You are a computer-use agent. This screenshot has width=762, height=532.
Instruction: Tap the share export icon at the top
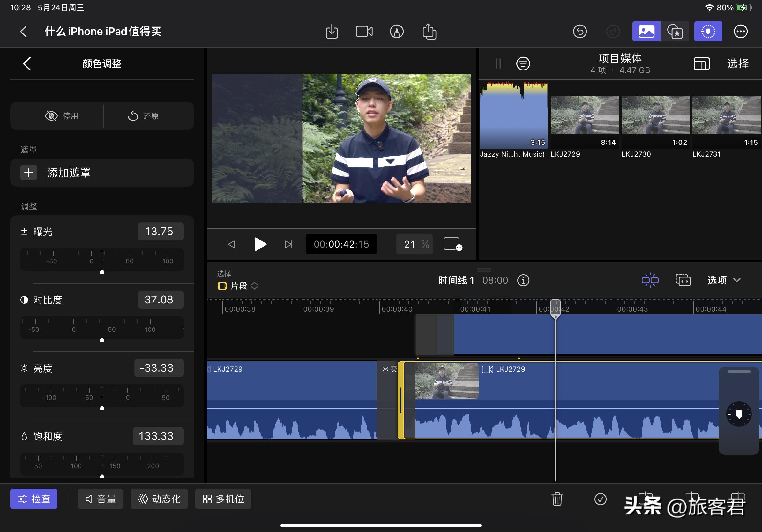430,31
